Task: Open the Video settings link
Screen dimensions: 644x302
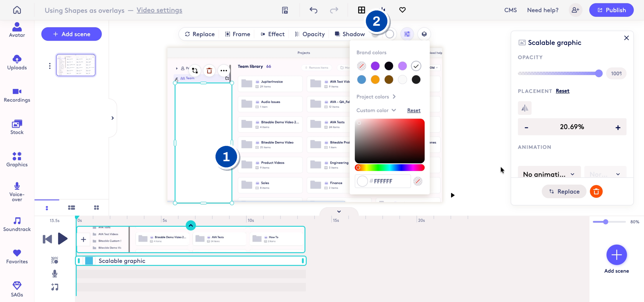Action: click(159, 10)
